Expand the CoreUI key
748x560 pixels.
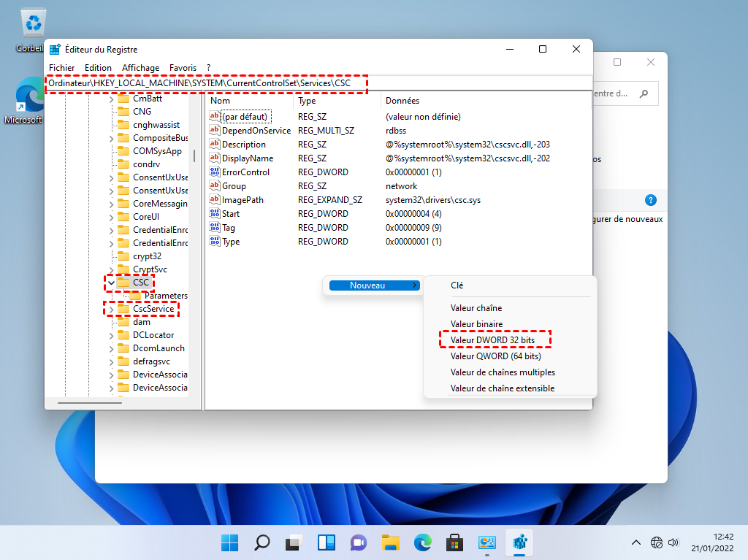(111, 218)
